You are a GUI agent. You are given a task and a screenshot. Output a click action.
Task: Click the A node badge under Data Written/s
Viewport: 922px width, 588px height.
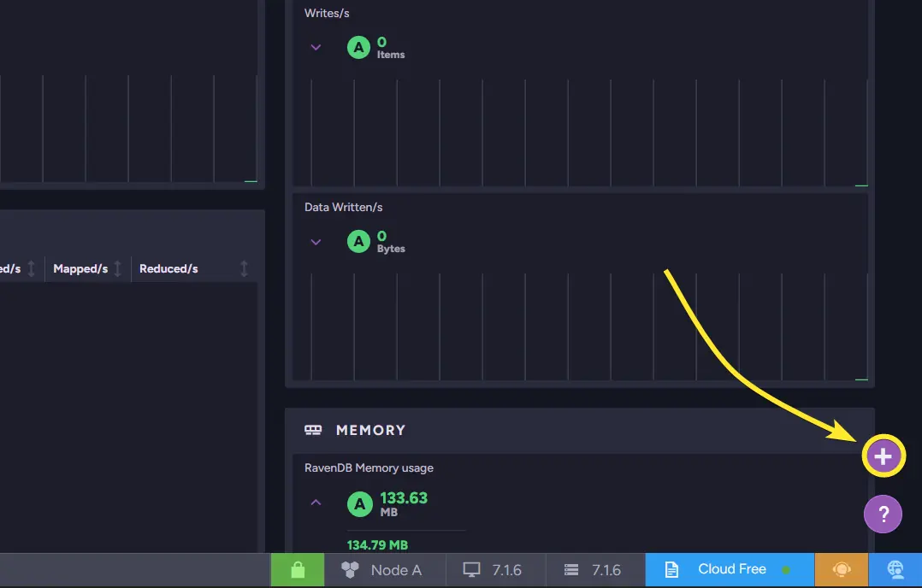coord(358,242)
